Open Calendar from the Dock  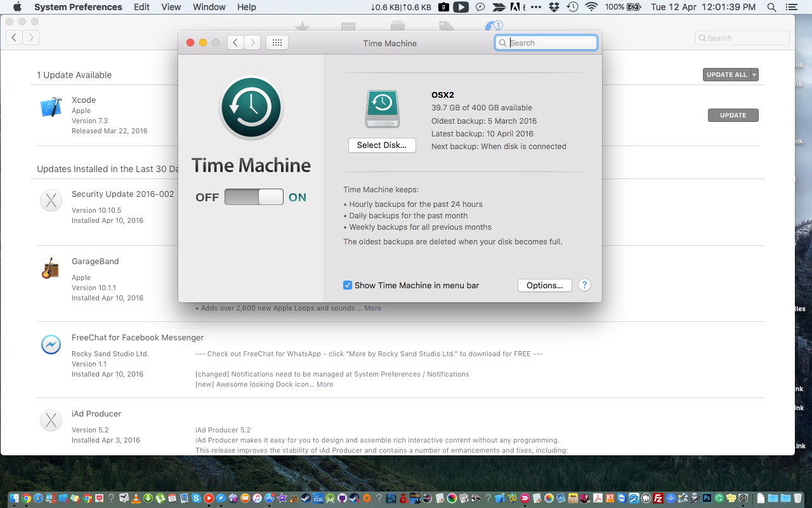tap(172, 498)
